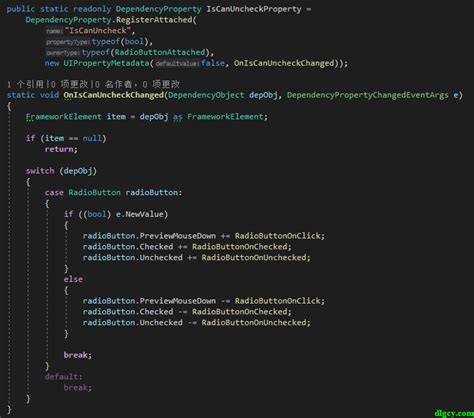Click the propertyType inlay hint
Viewport: 474px width, 418px height.
click(x=68, y=42)
